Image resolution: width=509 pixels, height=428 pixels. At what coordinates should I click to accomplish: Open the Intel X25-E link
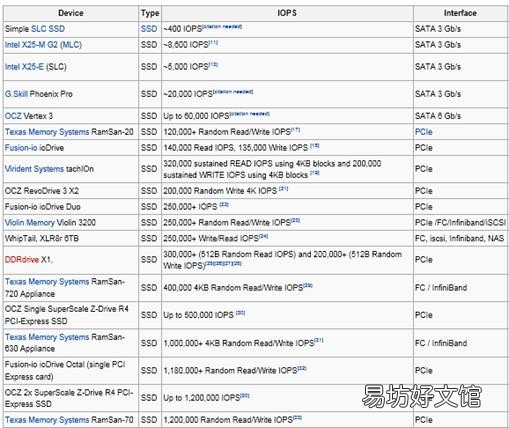click(x=24, y=67)
